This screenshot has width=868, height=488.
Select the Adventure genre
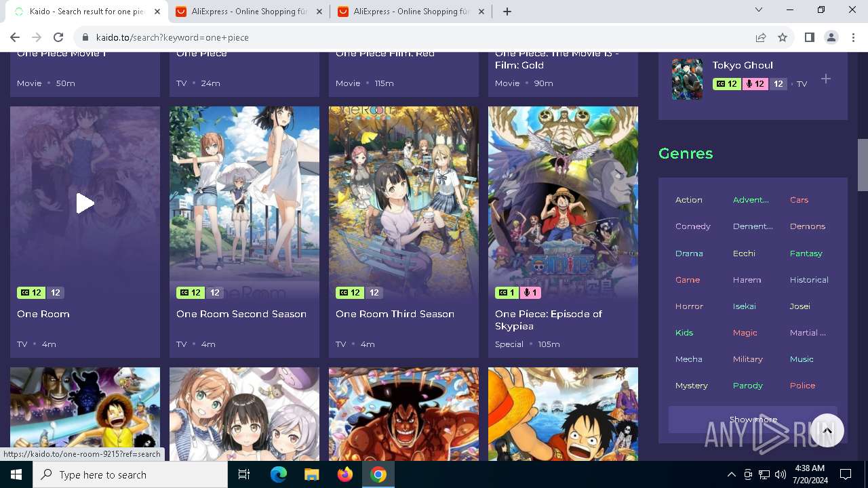click(751, 200)
